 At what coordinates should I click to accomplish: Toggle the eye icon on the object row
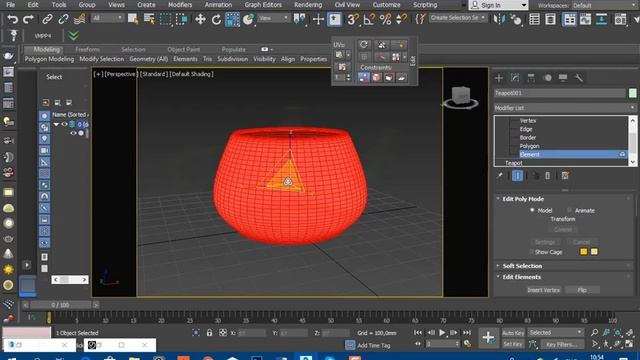click(x=73, y=133)
